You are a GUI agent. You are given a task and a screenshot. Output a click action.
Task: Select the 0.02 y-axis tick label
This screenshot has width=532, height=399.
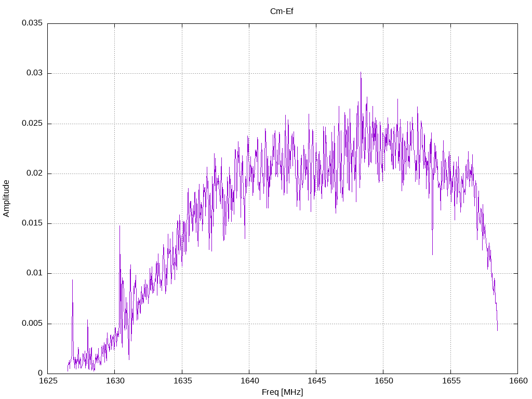click(34, 174)
